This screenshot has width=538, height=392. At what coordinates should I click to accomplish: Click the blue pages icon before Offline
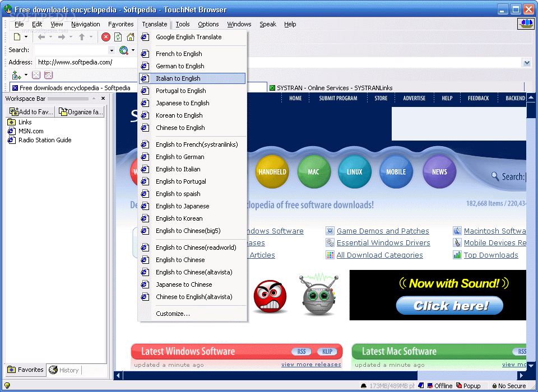421,385
